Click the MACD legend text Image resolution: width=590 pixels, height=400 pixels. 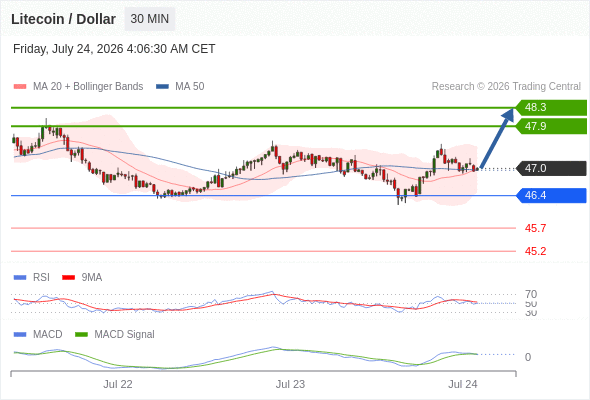coord(47,335)
